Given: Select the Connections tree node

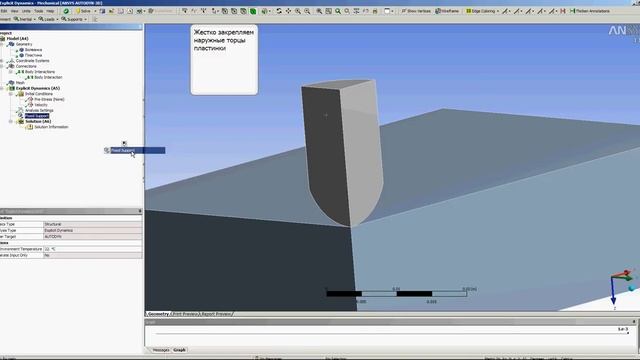Looking at the screenshot, I should [26, 66].
